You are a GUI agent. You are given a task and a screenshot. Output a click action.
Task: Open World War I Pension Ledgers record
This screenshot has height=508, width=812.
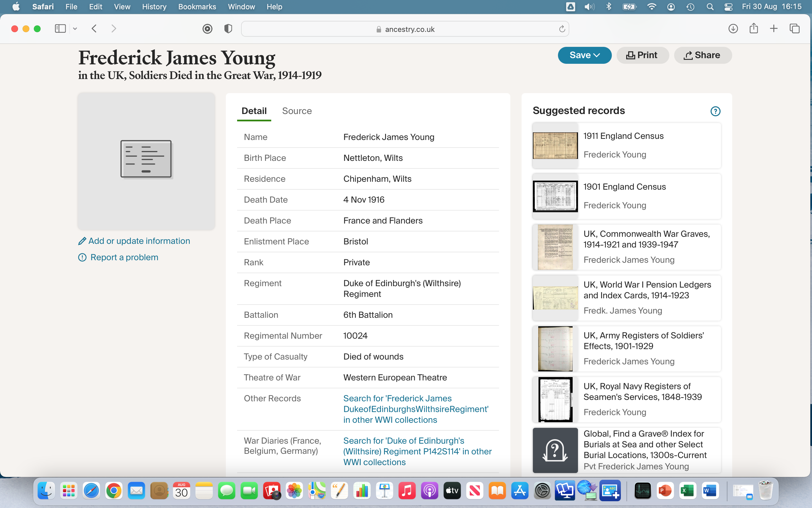[x=627, y=298]
